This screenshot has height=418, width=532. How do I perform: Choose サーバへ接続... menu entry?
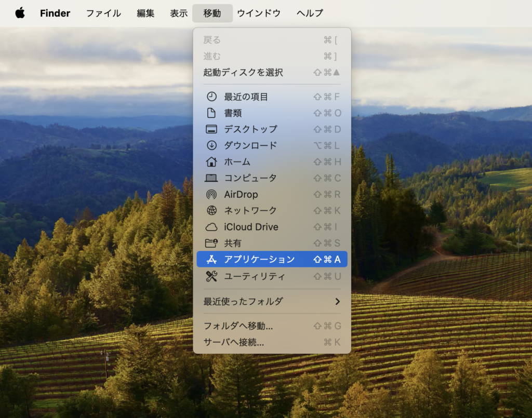234,342
